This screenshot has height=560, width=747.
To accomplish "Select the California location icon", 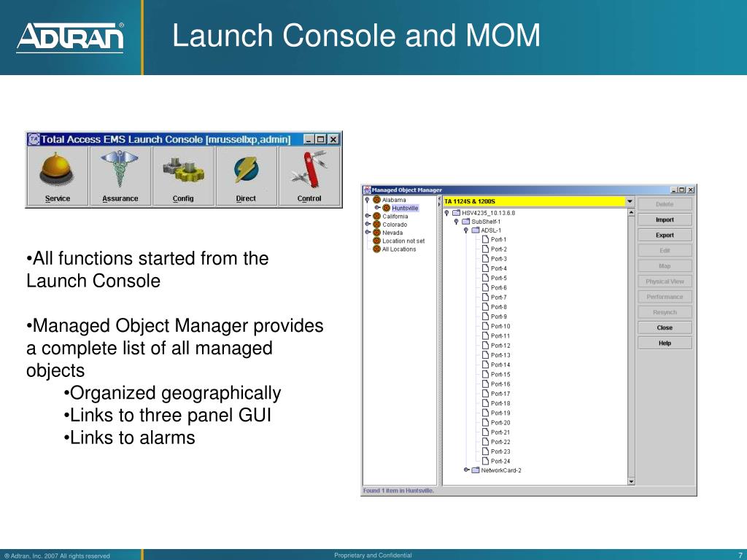I will pyautogui.click(x=377, y=216).
